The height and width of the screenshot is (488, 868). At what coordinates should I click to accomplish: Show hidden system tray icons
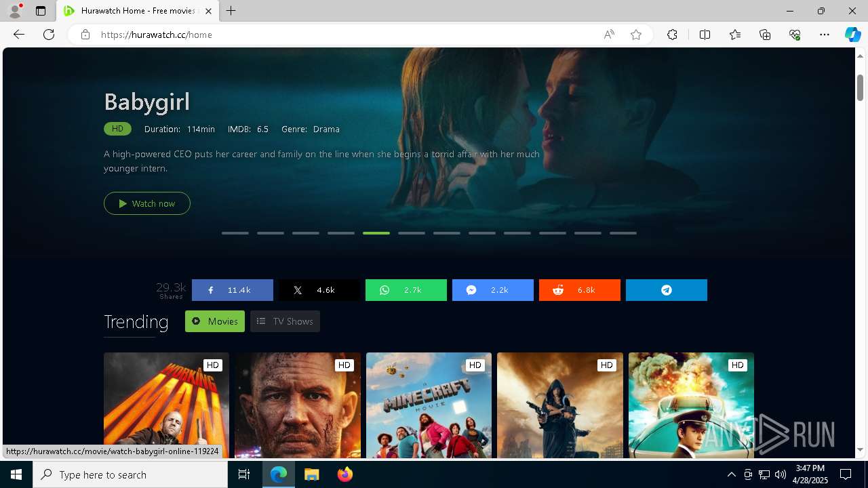point(731,474)
